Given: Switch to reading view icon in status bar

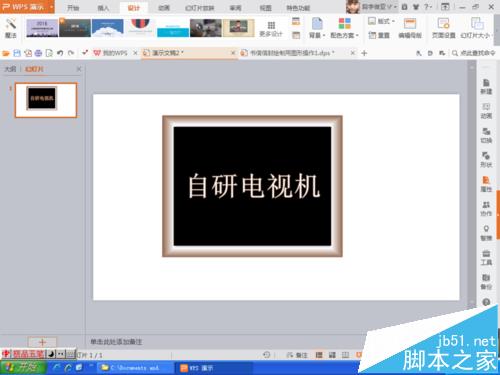Looking at the screenshot, I should pyautogui.click(x=346, y=355).
